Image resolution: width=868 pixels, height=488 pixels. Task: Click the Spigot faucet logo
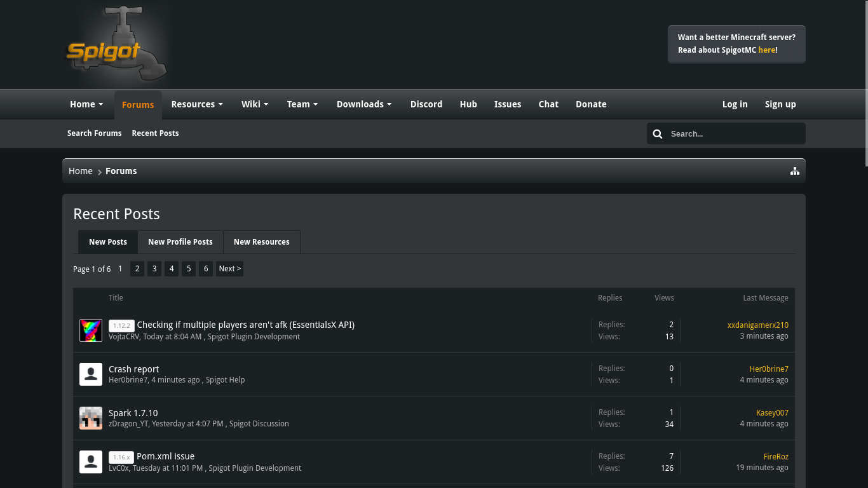(x=118, y=44)
